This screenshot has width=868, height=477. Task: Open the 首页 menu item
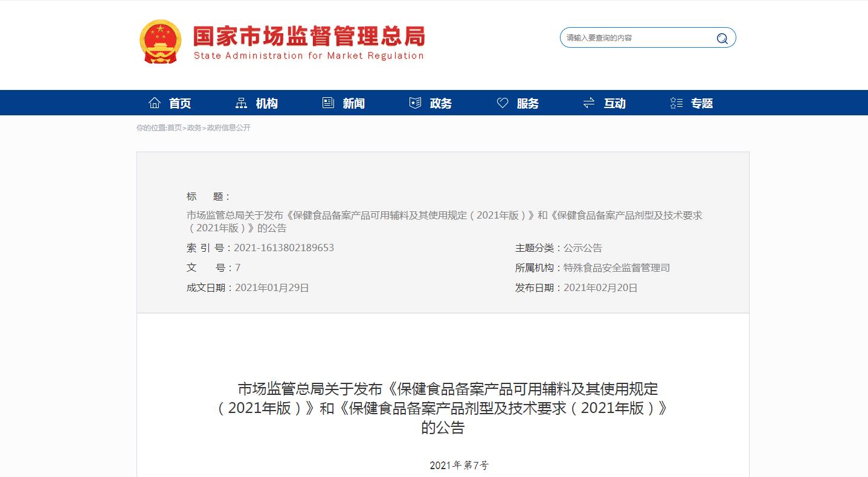click(x=179, y=103)
